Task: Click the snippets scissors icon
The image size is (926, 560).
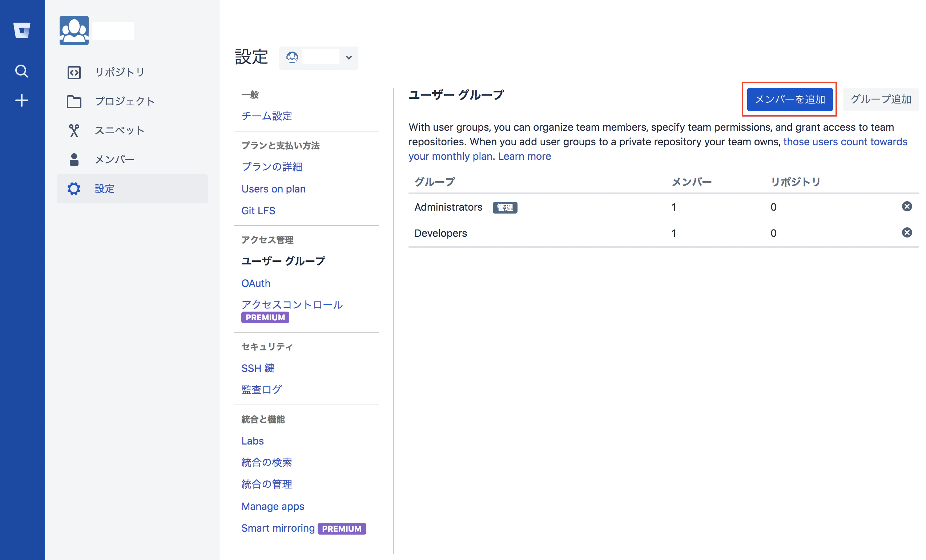Action: [x=74, y=130]
